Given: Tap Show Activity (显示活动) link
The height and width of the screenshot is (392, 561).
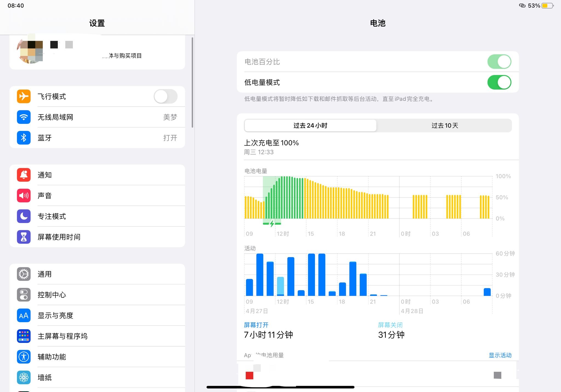Looking at the screenshot, I should [500, 355].
